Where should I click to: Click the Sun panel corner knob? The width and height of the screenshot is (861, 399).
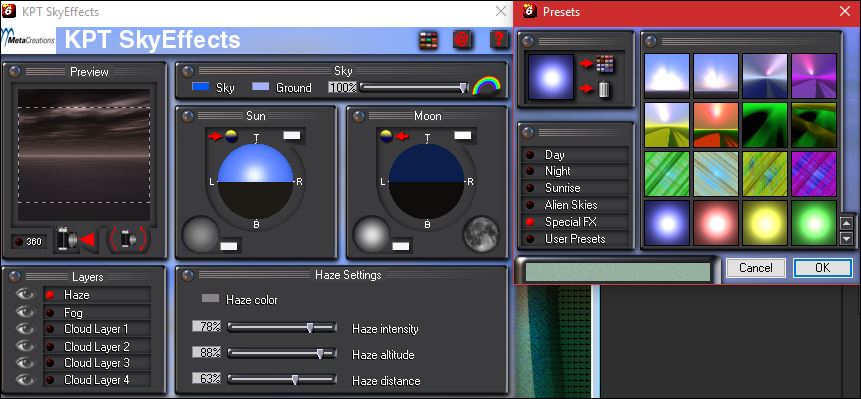pos(188,116)
